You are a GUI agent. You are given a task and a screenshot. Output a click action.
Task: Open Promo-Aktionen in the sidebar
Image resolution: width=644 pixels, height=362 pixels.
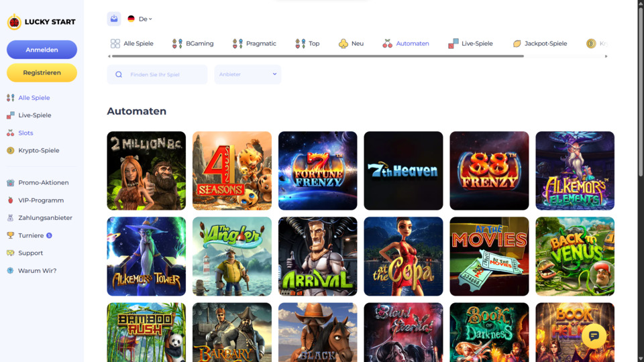(x=43, y=182)
